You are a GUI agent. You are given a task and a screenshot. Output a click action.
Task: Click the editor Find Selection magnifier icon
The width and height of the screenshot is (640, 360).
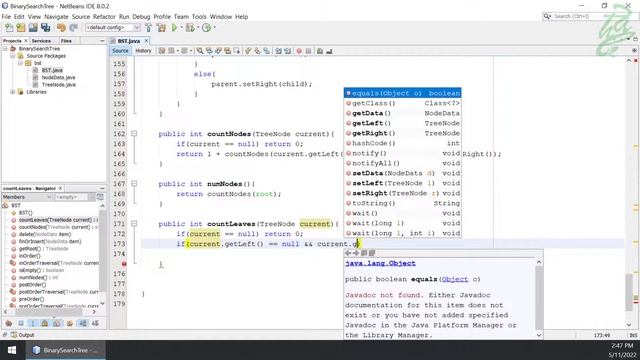200,51
